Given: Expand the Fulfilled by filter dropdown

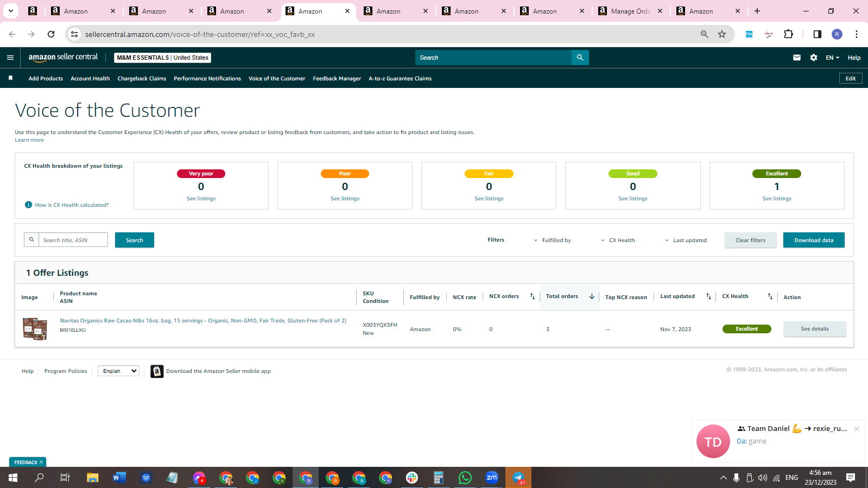Looking at the screenshot, I should [x=552, y=240].
